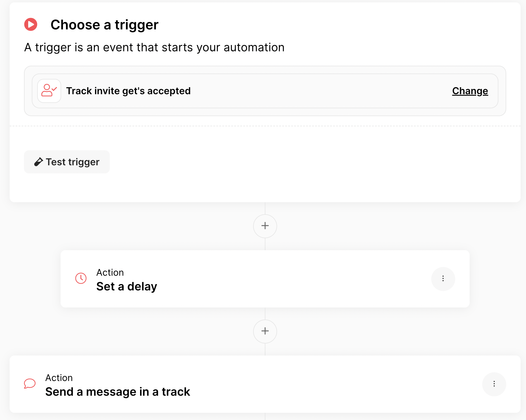Run Test trigger
This screenshot has height=420, width=526.
coord(67,162)
